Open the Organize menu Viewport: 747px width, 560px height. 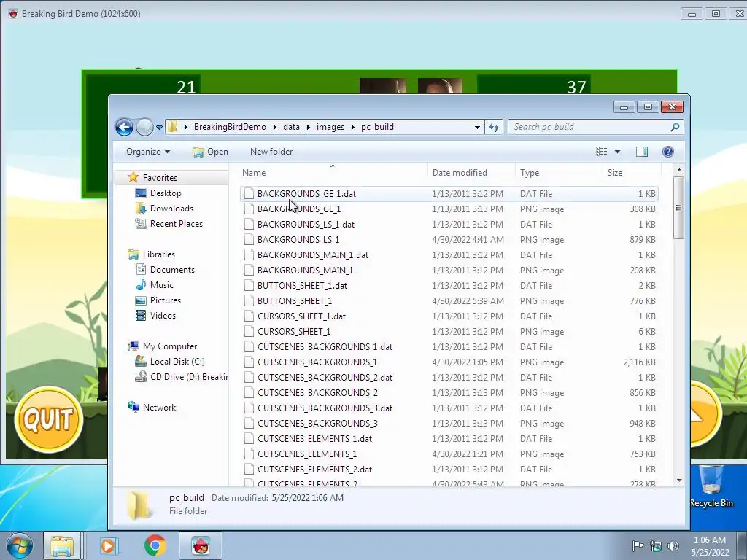[x=147, y=152]
